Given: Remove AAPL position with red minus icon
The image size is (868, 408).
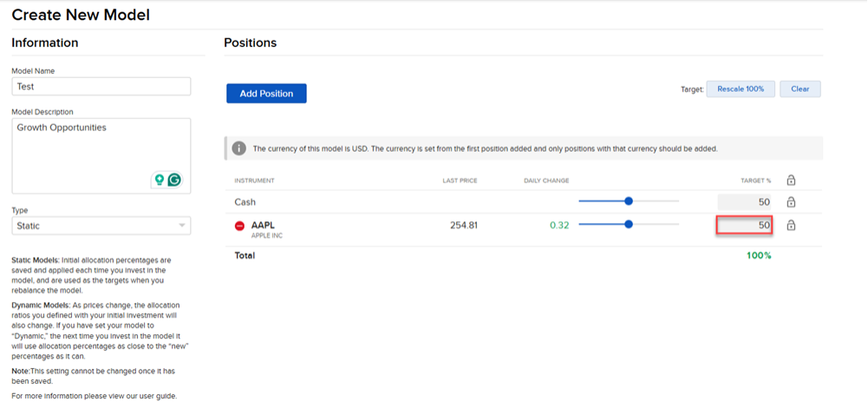Looking at the screenshot, I should coord(239,227).
